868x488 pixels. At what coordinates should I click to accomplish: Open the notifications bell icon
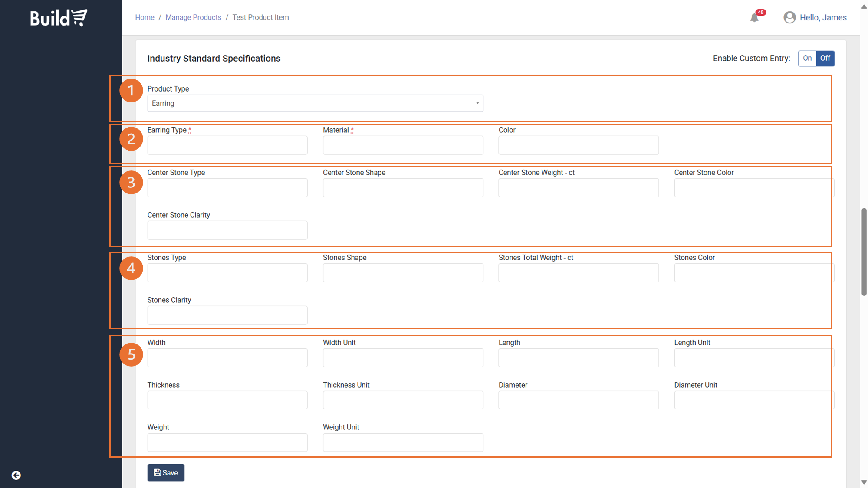point(755,18)
